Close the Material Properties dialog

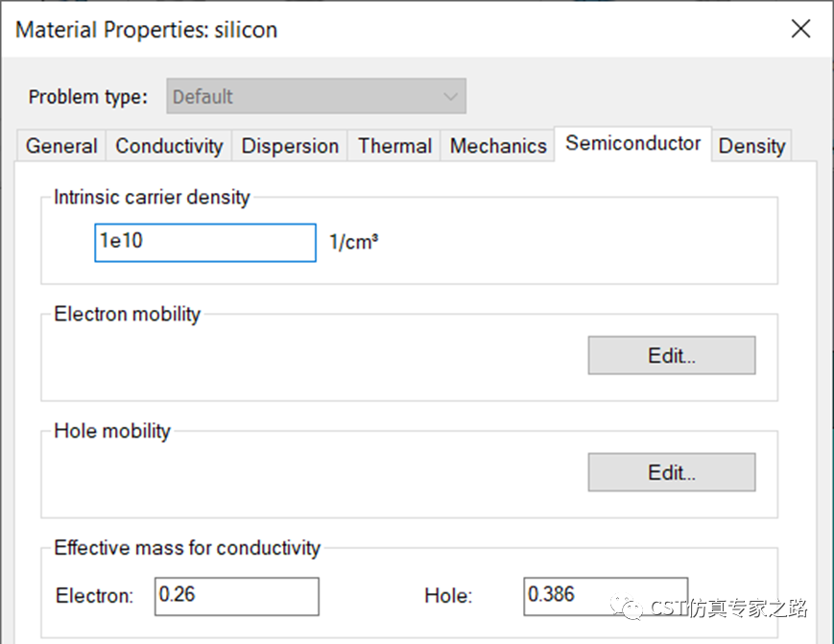[x=800, y=29]
